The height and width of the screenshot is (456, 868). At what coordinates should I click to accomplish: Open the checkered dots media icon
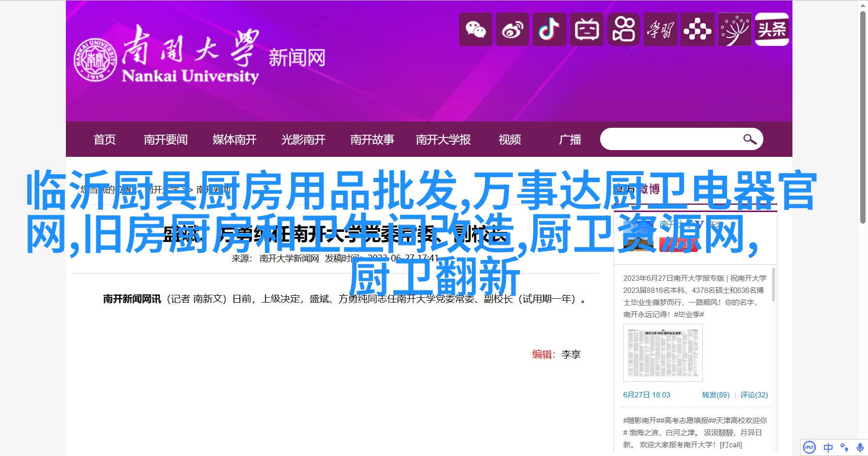[x=697, y=30]
